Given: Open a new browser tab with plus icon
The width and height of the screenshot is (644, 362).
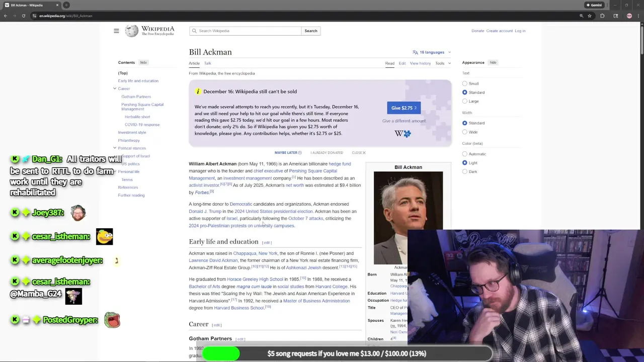Looking at the screenshot, I should (66, 5).
